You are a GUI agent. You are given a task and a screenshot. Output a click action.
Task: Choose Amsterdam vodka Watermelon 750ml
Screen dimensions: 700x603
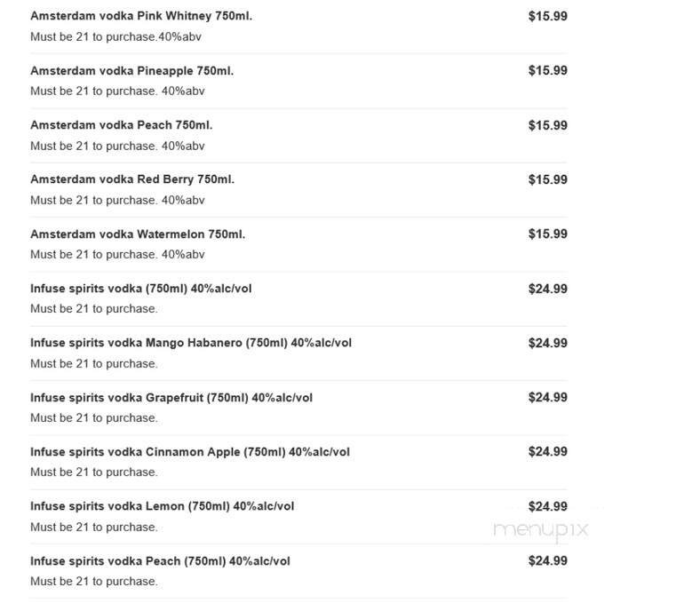coord(138,234)
